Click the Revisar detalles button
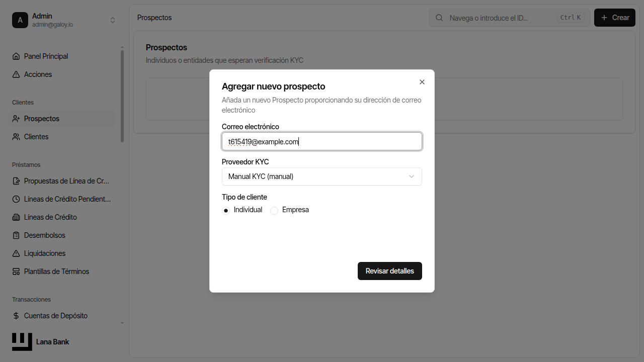 [x=390, y=271]
